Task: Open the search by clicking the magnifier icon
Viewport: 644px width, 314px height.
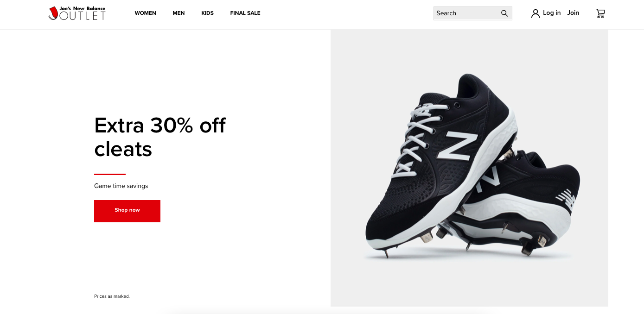Action: 504,13
